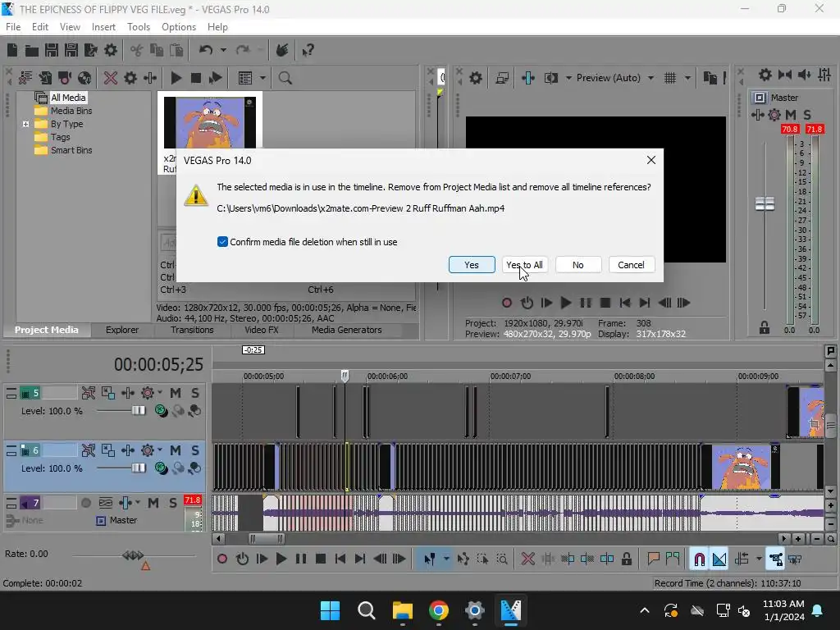Click the Undo arrow icon
840x630 pixels.
[x=206, y=50]
